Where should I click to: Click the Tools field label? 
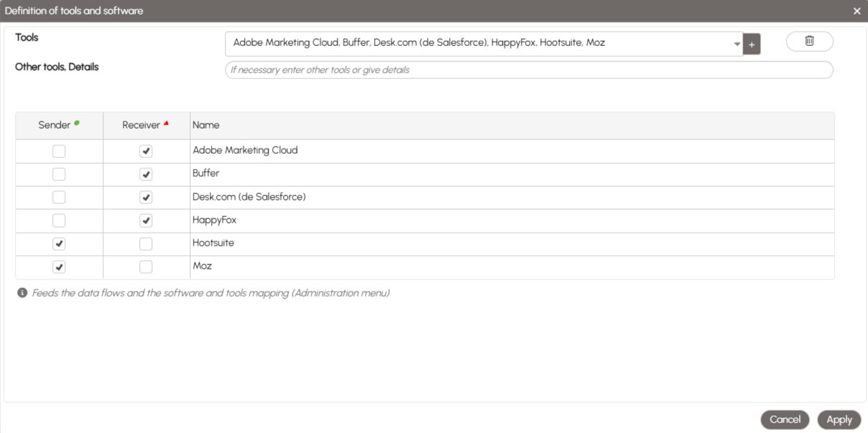(27, 37)
